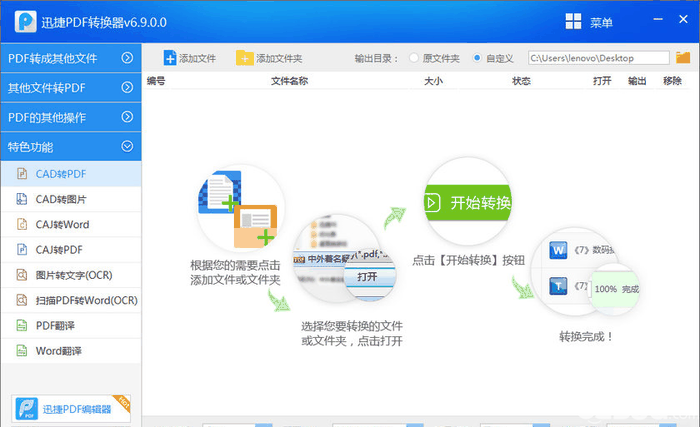
Task: Expand the 其他文件转PDF chevron
Action: (127, 87)
